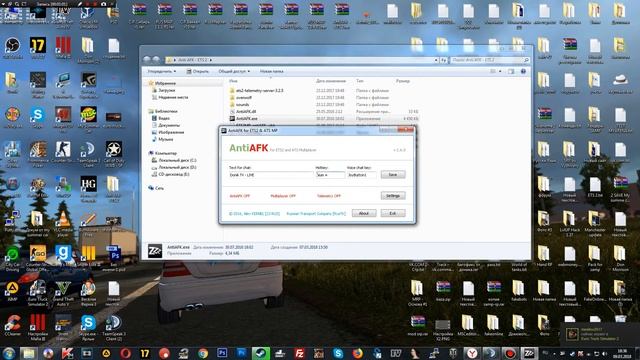Open the address bar history dropdown

click(436, 60)
